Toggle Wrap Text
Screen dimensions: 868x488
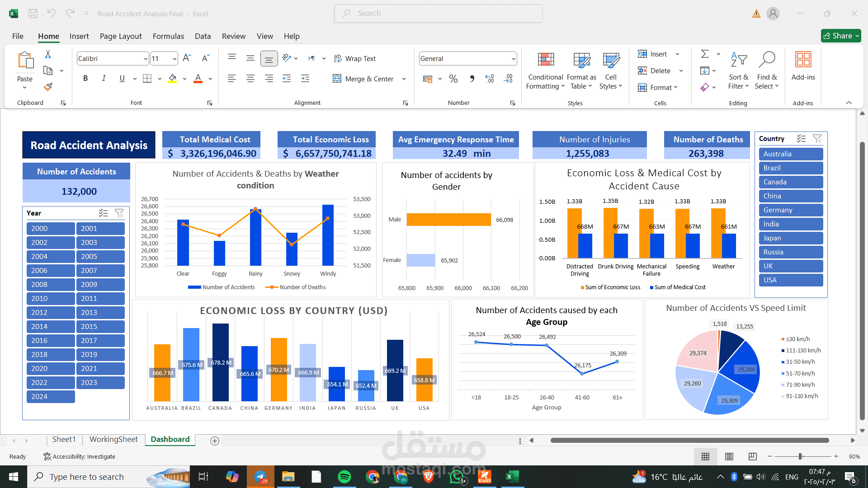[355, 59]
